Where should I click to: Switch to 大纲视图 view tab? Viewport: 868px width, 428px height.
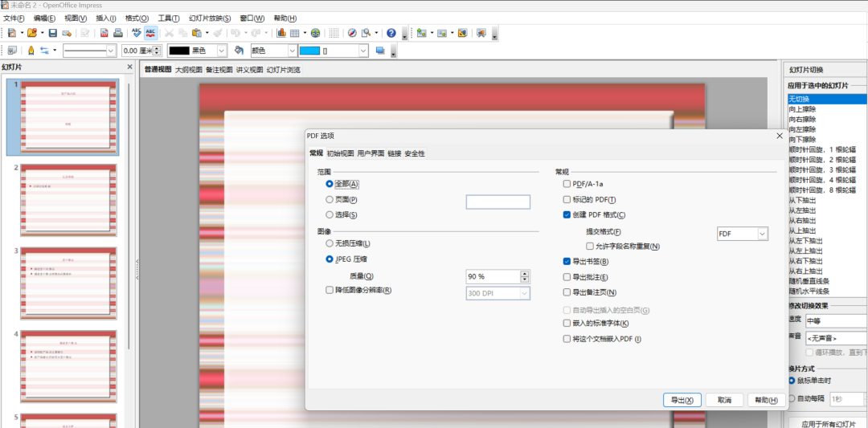click(189, 70)
